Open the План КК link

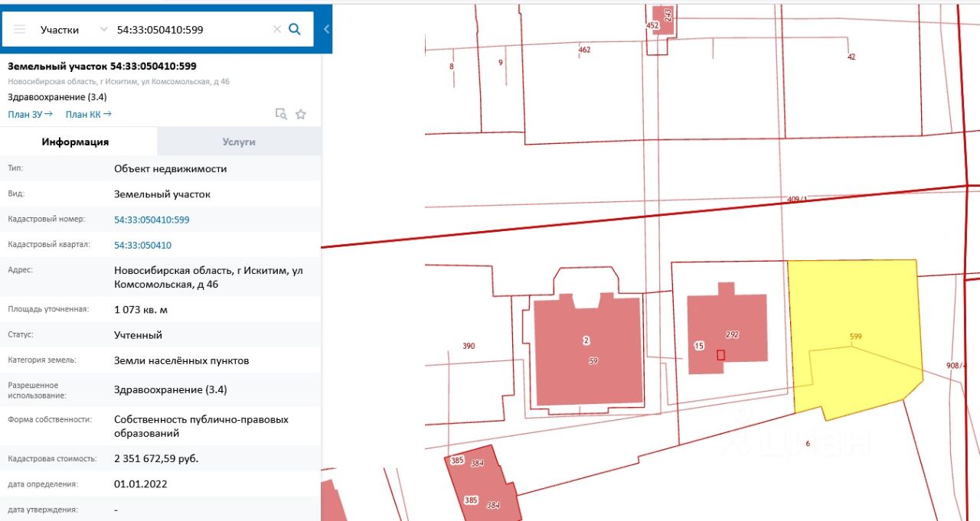coord(88,114)
